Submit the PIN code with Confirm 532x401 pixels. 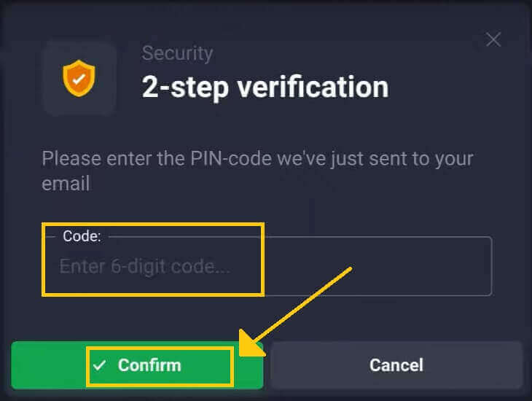(x=137, y=365)
